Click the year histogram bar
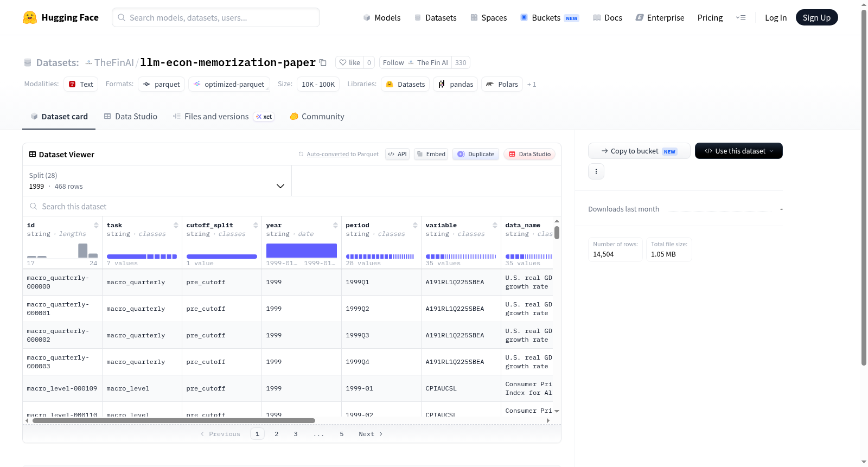This screenshot has height=467, width=868. click(x=302, y=251)
